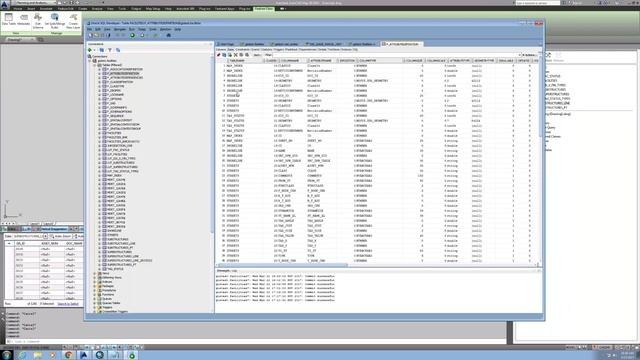Screen dimensions: 640x360
Task: Click the Search to Select link in the Data Table
Action: pos(68,304)
